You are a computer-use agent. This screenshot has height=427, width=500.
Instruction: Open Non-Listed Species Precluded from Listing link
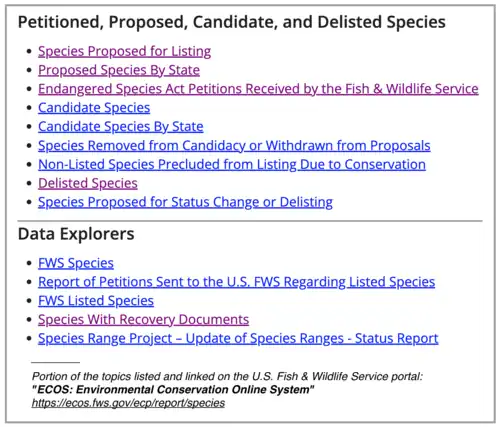[232, 165]
